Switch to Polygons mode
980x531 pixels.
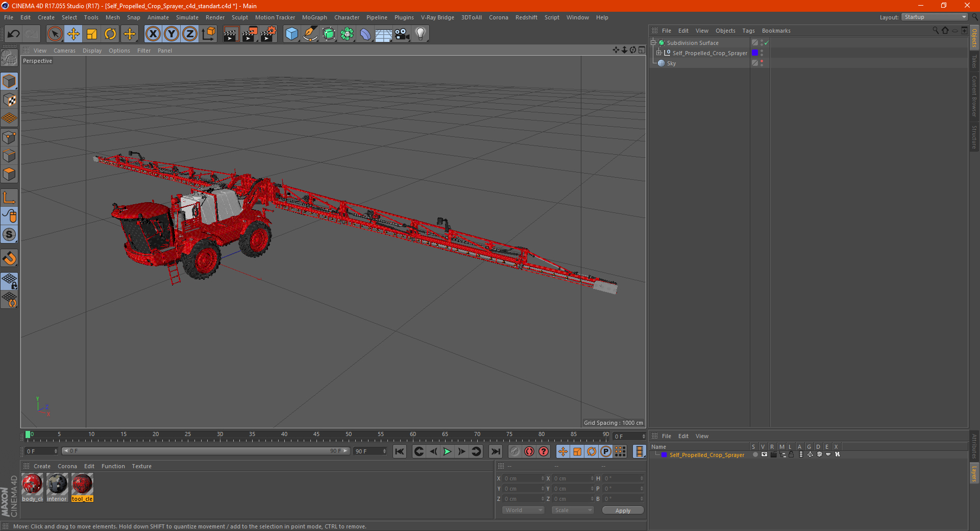(x=9, y=174)
